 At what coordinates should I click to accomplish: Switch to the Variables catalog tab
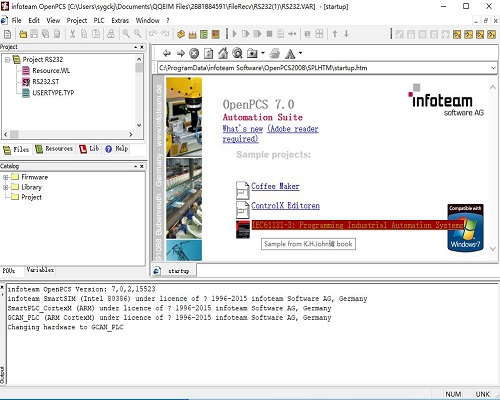pyautogui.click(x=40, y=270)
